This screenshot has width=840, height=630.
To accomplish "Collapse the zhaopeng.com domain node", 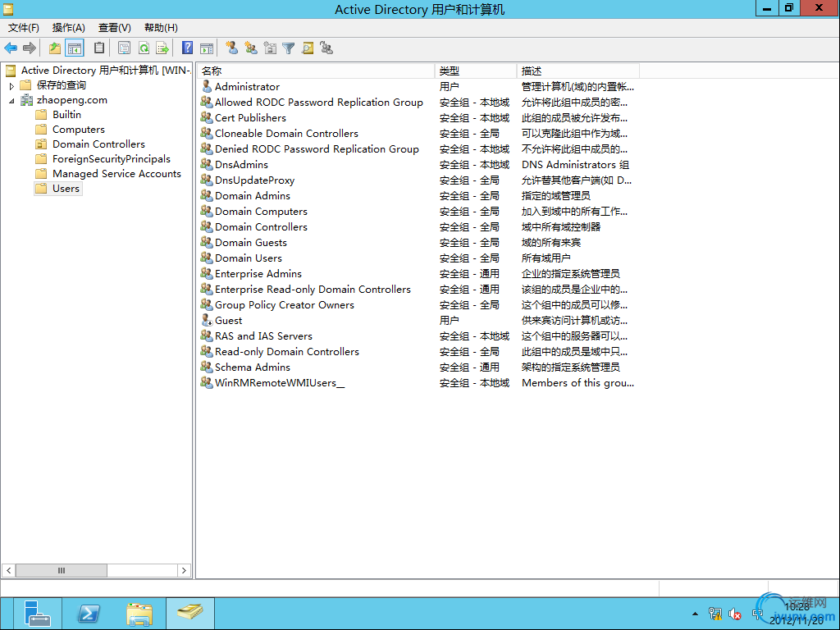I will [x=11, y=101].
